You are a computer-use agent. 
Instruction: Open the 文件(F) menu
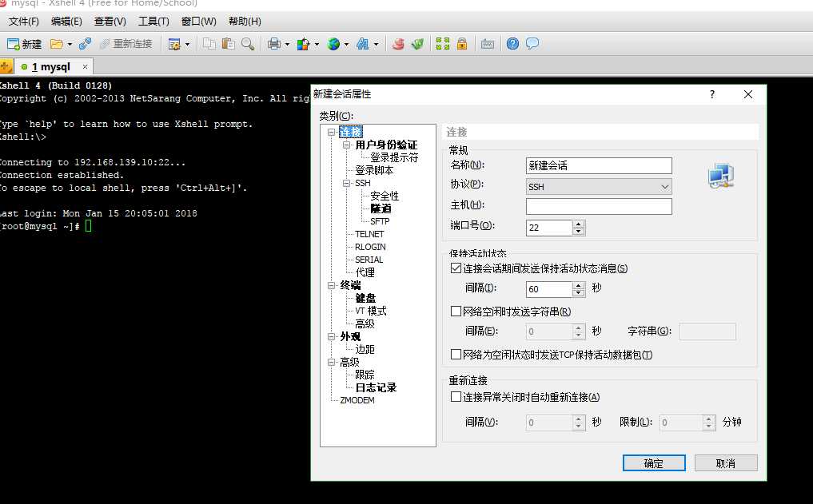[24, 22]
